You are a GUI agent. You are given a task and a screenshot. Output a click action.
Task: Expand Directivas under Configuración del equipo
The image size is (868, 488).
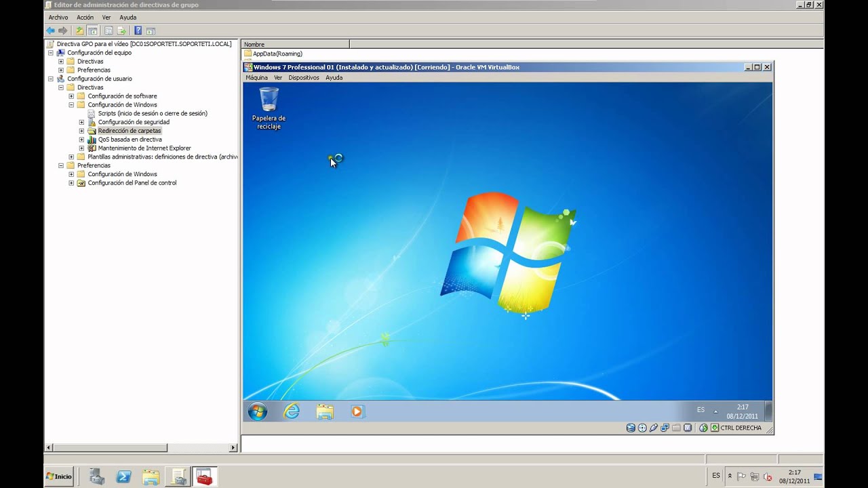61,61
